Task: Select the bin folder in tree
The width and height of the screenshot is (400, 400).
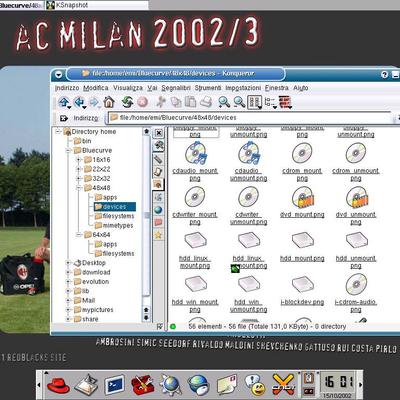Action: [x=82, y=141]
